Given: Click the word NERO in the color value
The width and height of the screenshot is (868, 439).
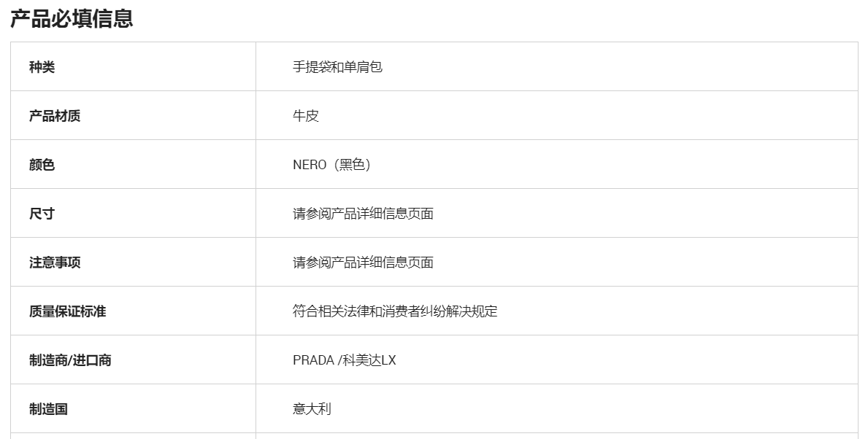Looking at the screenshot, I should (x=310, y=165).
